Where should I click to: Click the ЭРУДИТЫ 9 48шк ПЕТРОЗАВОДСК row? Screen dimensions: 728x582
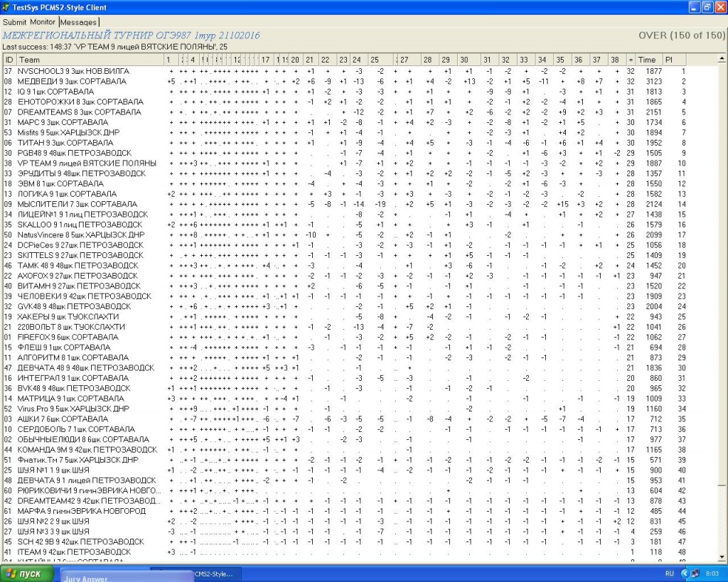pyautogui.click(x=345, y=173)
